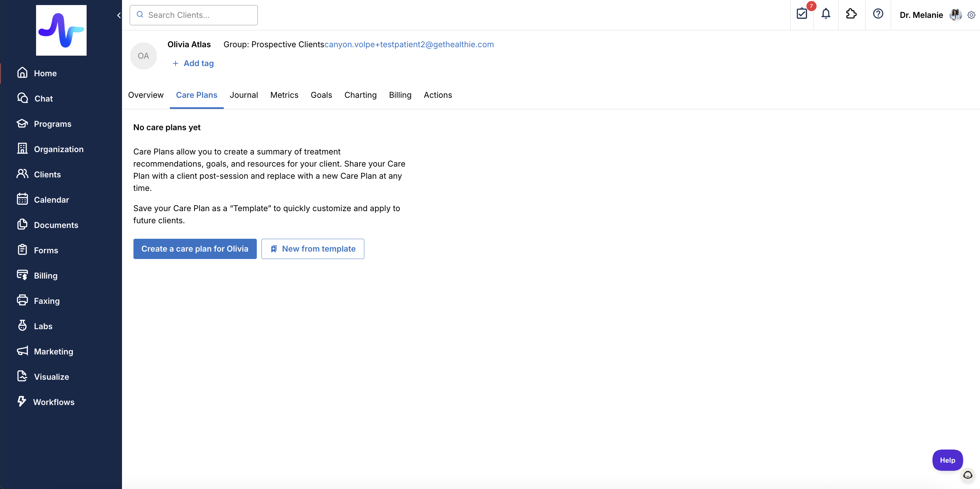Go to Marketing section
This screenshot has width=980, height=489.
(45, 351)
